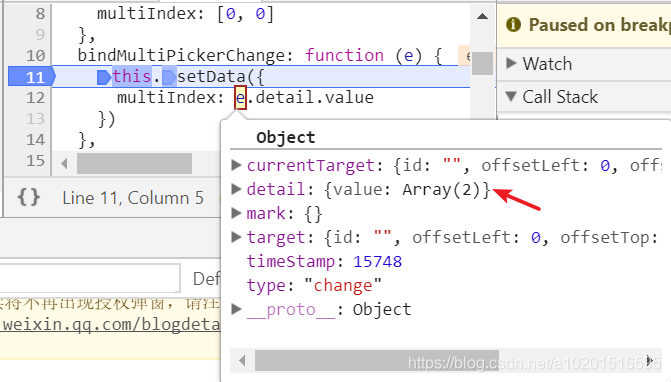
Task: Click the inline step marker before 'setData'
Action: (169, 77)
